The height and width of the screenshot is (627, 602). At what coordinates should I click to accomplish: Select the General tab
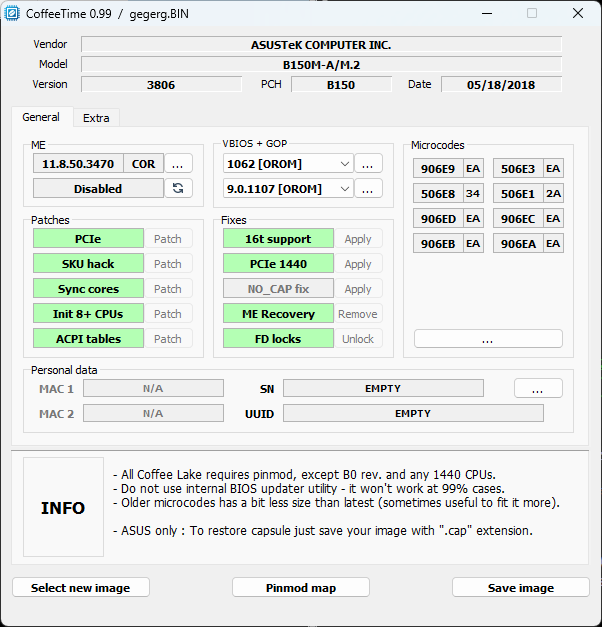click(x=41, y=117)
